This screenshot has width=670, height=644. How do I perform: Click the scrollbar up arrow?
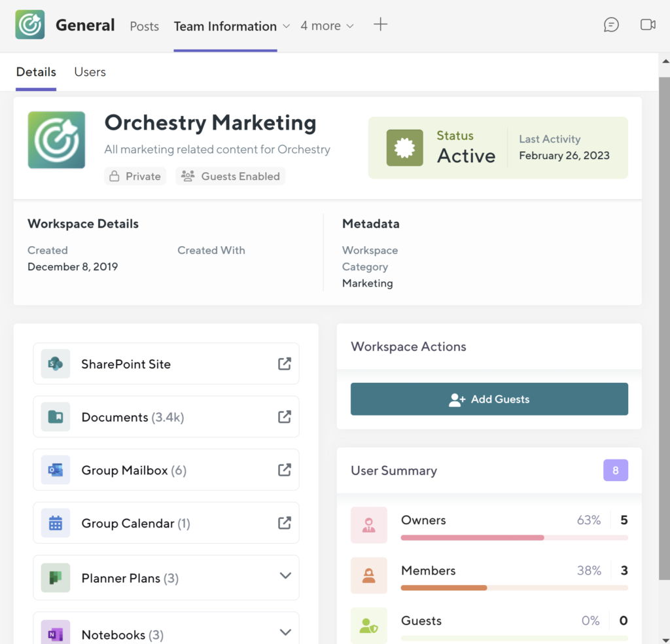tap(665, 61)
